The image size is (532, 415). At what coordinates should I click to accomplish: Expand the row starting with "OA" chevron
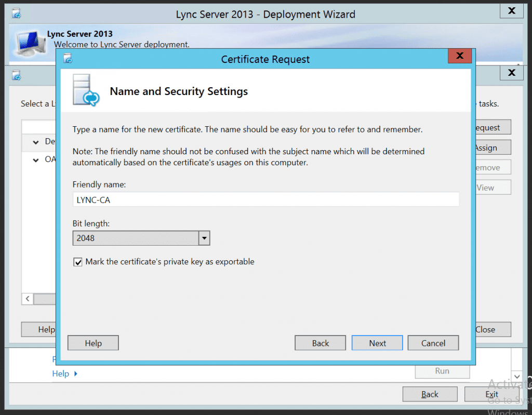(x=36, y=160)
